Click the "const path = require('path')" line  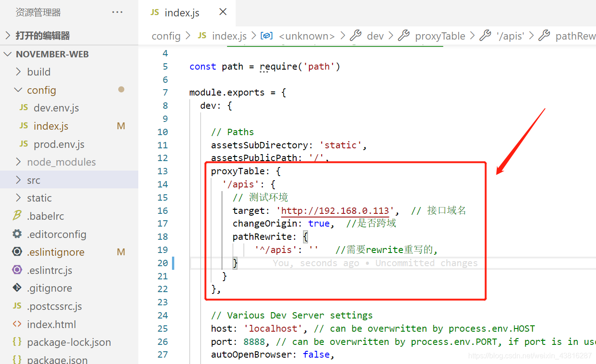coord(265,66)
